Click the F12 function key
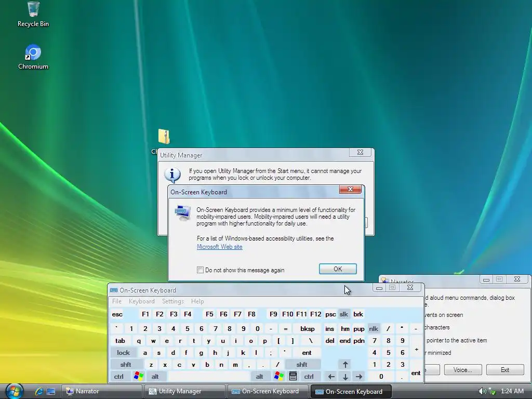The height and width of the screenshot is (399, 532). pyautogui.click(x=315, y=314)
